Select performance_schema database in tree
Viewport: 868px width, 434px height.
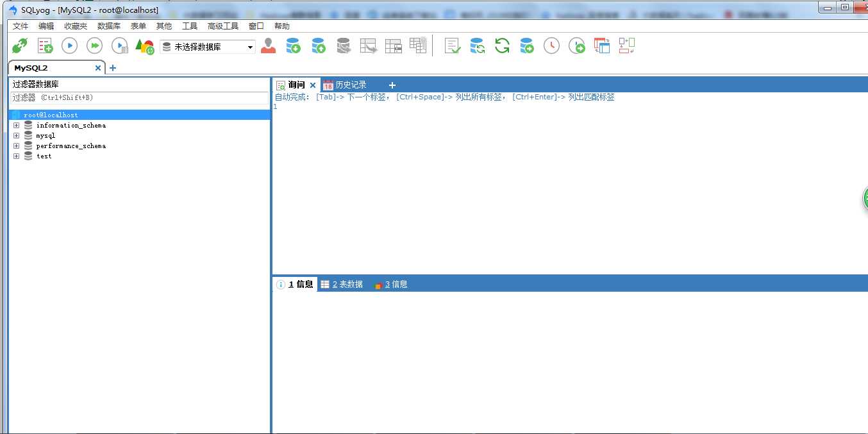71,146
